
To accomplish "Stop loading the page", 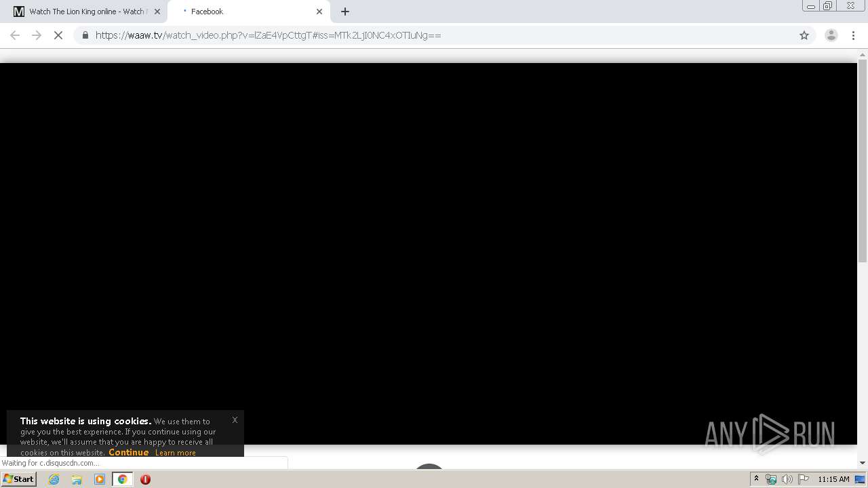I will tap(58, 35).
